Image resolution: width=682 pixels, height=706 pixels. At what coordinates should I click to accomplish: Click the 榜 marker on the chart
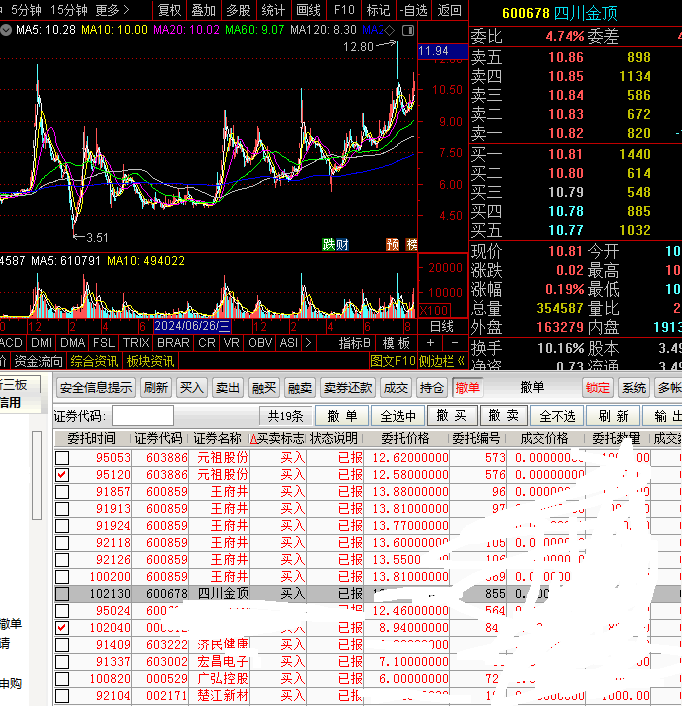411,244
